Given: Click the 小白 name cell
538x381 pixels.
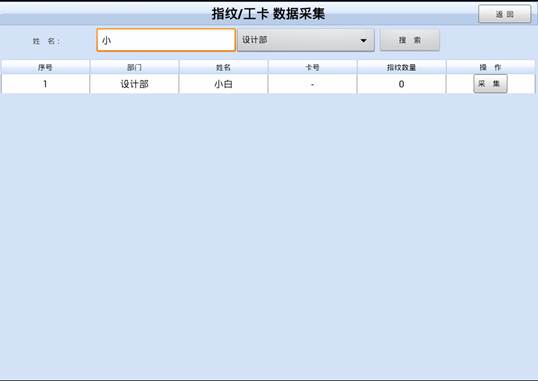Looking at the screenshot, I should pos(223,84).
